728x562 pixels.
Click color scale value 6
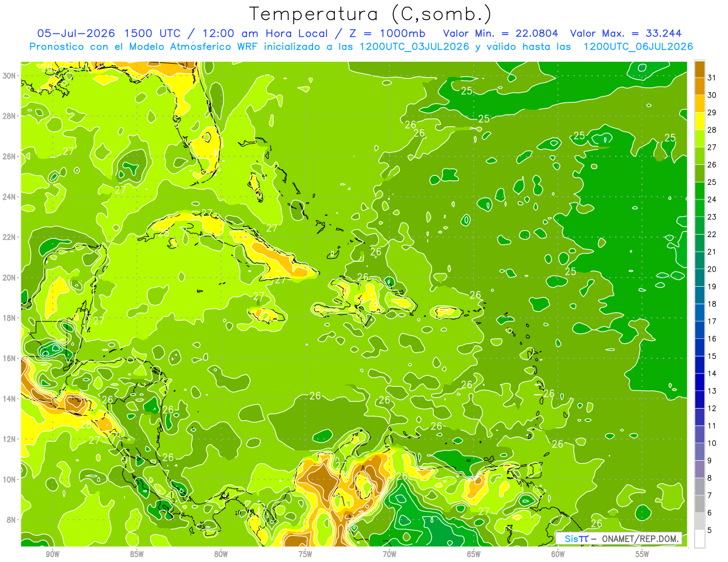pos(710,513)
